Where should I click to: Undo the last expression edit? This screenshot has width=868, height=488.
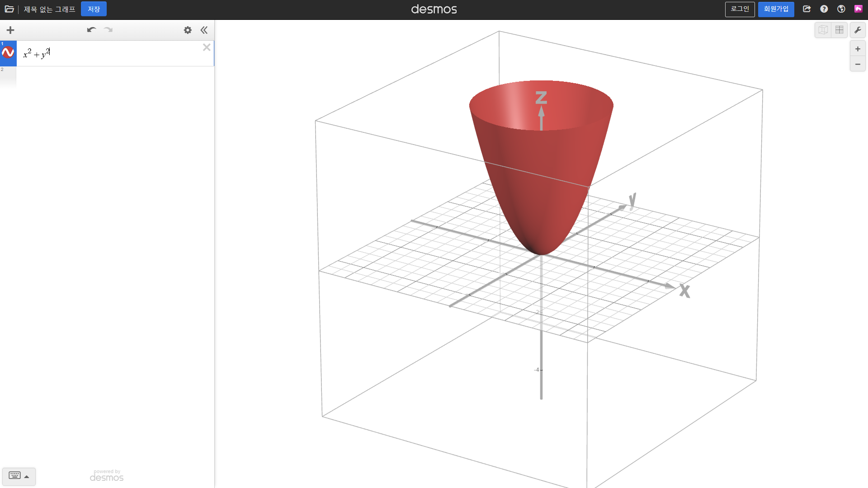(91, 30)
